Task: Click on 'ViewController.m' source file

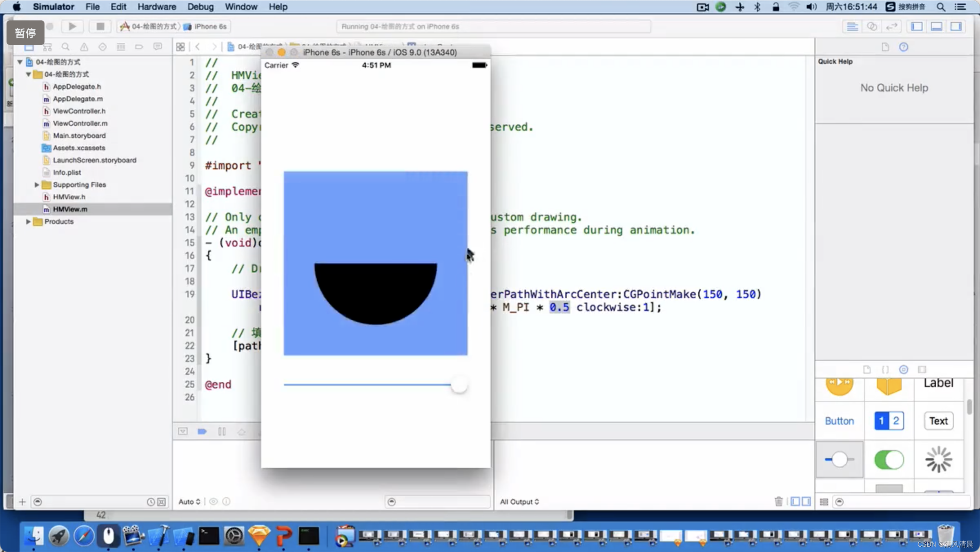Action: coord(80,123)
